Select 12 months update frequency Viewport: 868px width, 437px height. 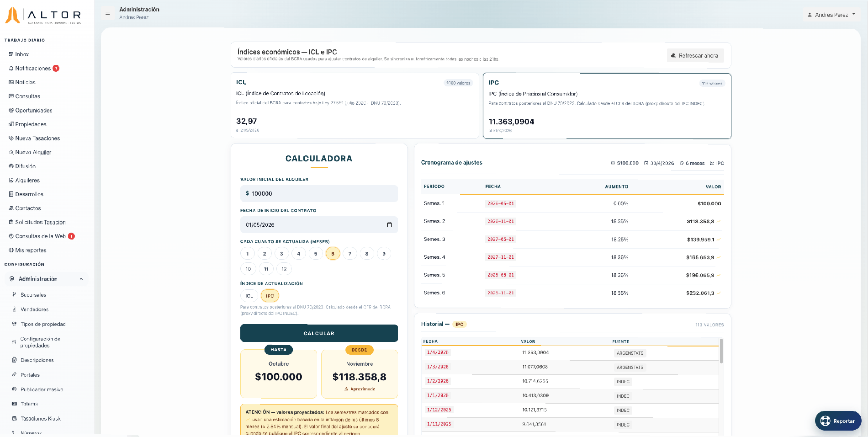point(284,269)
